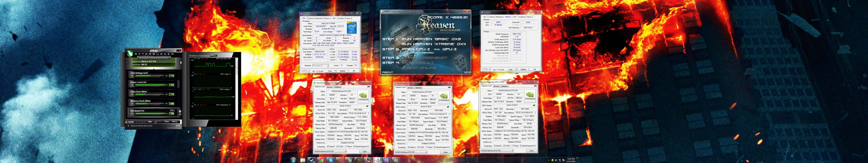Screen dimensions: 868x163
Task: Toggle PhysX checkbox in middle GPU-Z
Action: [x=427, y=147]
